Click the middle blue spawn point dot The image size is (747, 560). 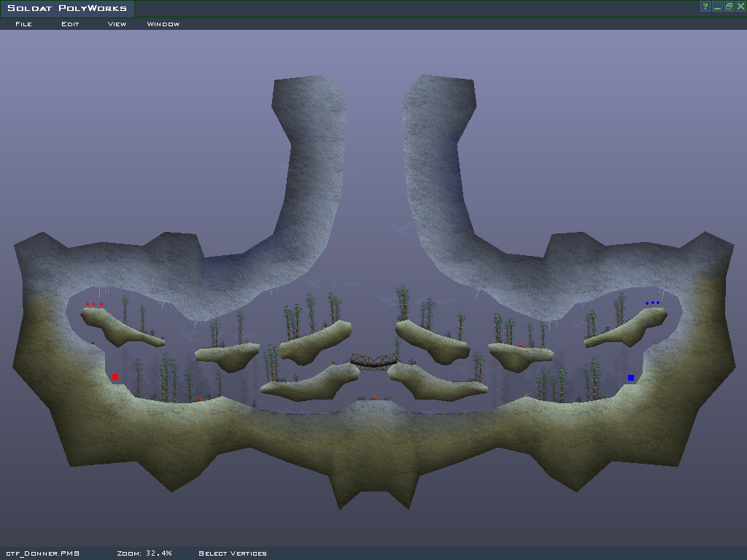pos(652,303)
